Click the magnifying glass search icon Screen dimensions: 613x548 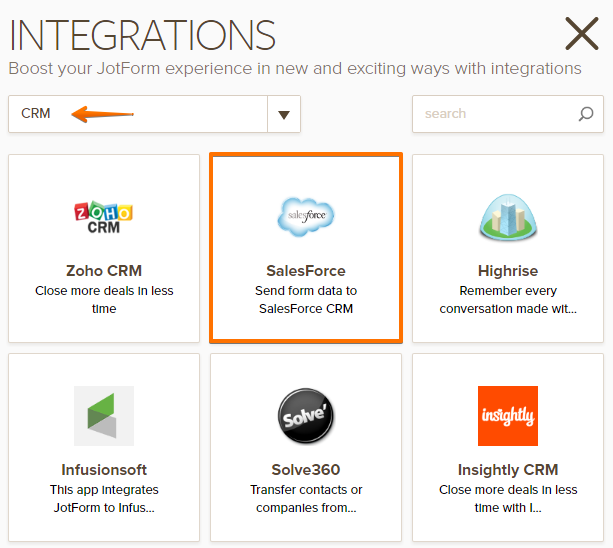[586, 114]
